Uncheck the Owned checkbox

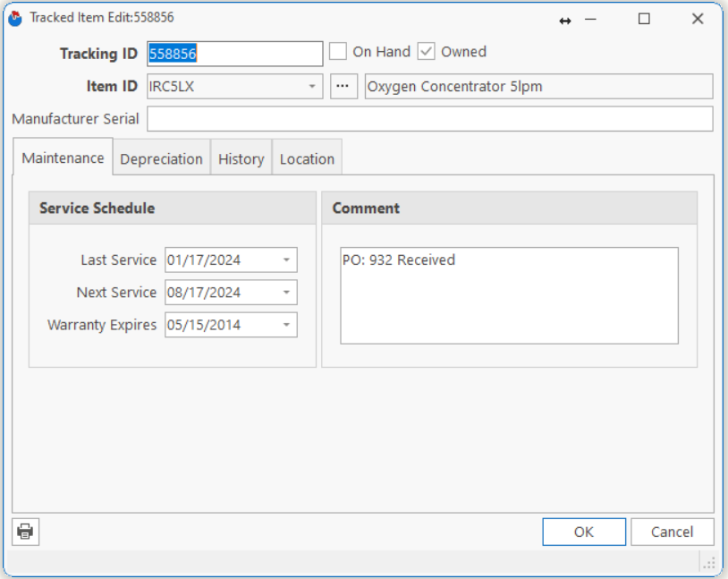tap(427, 52)
